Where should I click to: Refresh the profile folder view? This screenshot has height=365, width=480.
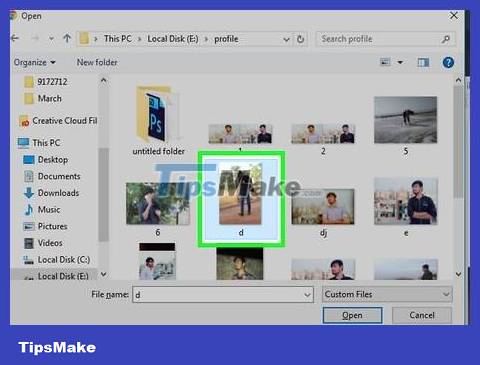coord(300,39)
